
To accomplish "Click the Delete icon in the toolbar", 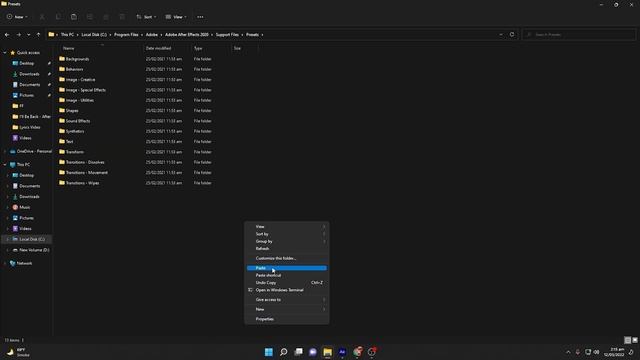I will coord(122,17).
